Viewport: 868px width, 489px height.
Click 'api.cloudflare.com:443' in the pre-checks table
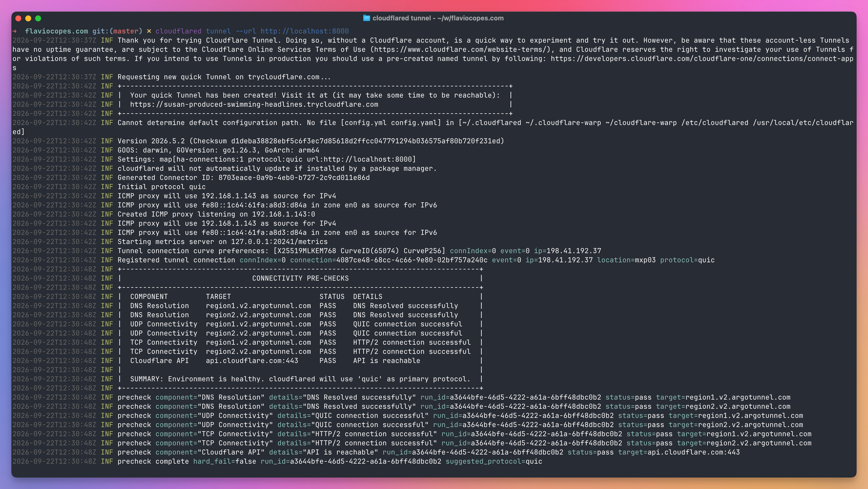coord(252,361)
